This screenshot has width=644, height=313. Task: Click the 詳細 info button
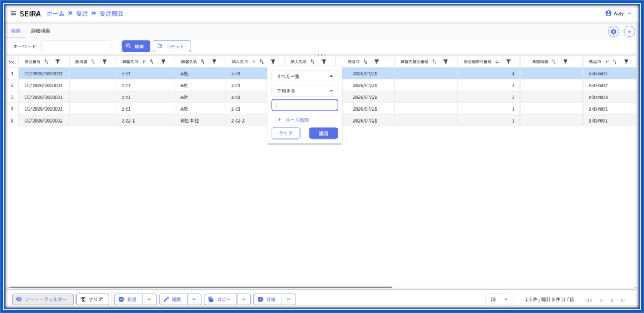pyautogui.click(x=268, y=299)
